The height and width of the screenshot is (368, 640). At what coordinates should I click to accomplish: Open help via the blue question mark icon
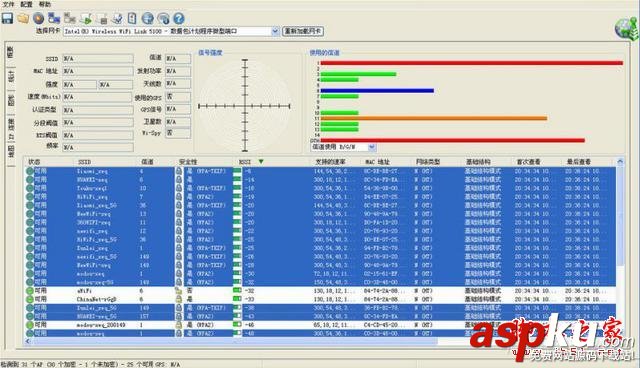179,18
